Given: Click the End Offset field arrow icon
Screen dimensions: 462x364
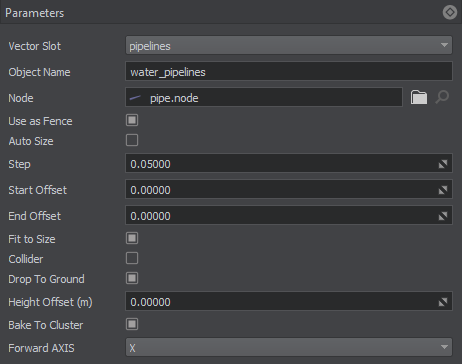Looking at the screenshot, I should pyautogui.click(x=443, y=216).
